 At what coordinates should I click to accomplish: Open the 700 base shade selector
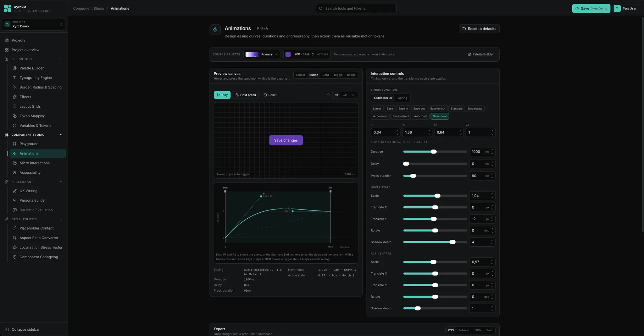coord(307,54)
